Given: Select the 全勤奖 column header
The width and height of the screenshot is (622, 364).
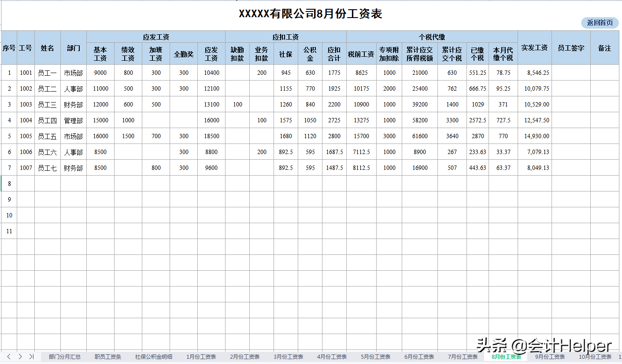Looking at the screenshot, I should coord(184,54).
